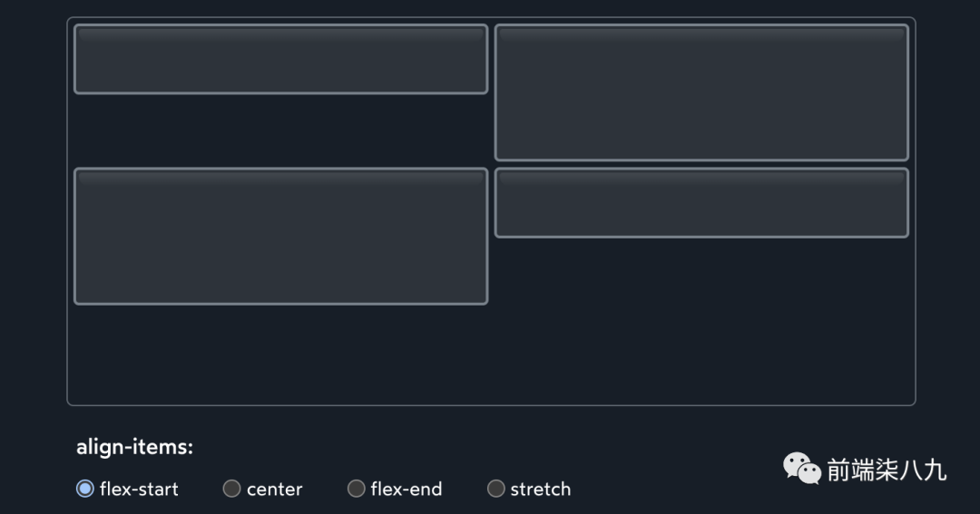Viewport: 980px width, 514px height.
Task: Click empty space directly below bottom-right flex box
Action: click(x=701, y=317)
